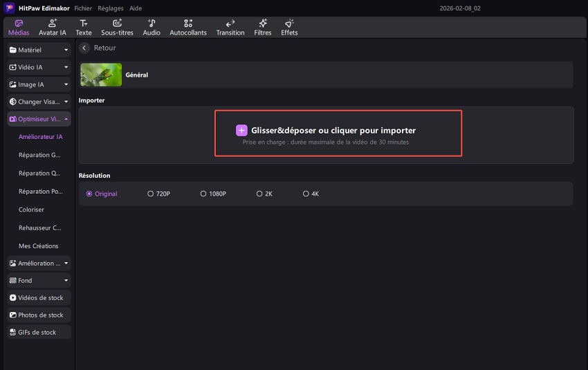Open Mes Créations
Viewport: 588px width, 370px height.
[38, 246]
